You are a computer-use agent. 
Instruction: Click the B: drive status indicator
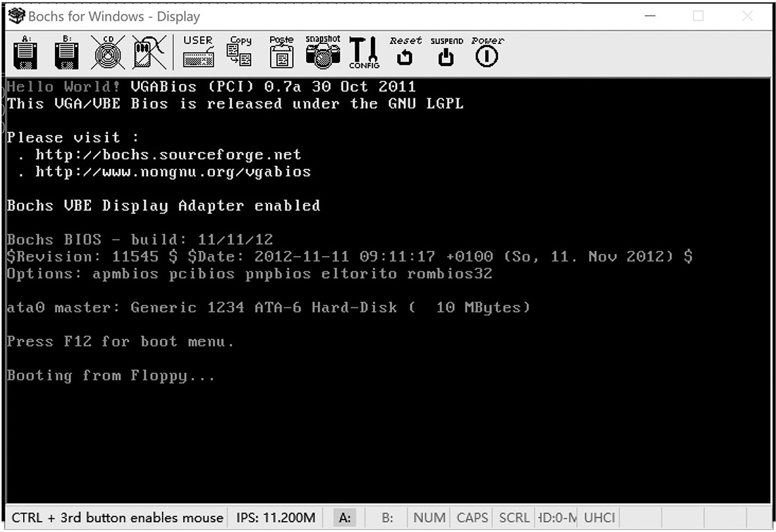point(387,518)
